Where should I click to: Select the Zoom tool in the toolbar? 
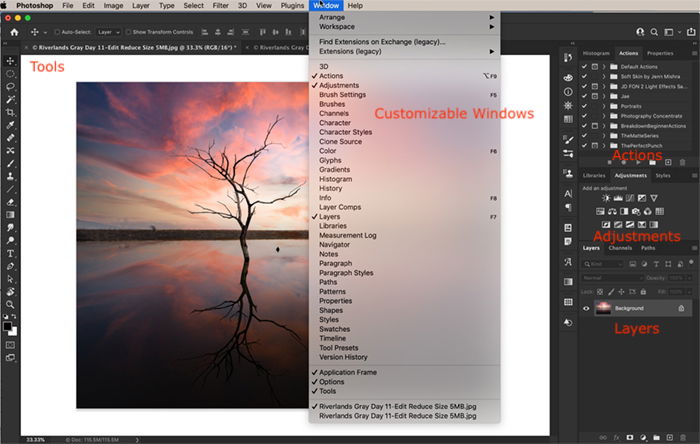(10, 305)
